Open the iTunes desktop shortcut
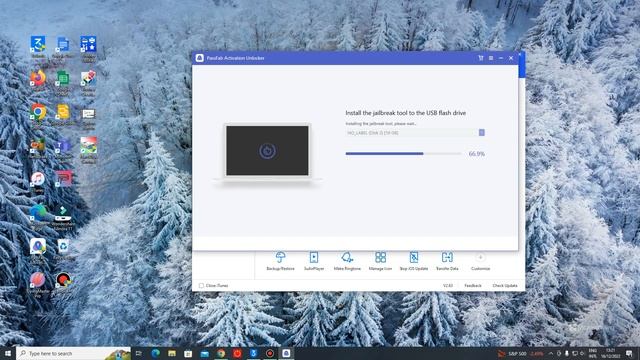The image size is (640, 360). click(x=38, y=180)
